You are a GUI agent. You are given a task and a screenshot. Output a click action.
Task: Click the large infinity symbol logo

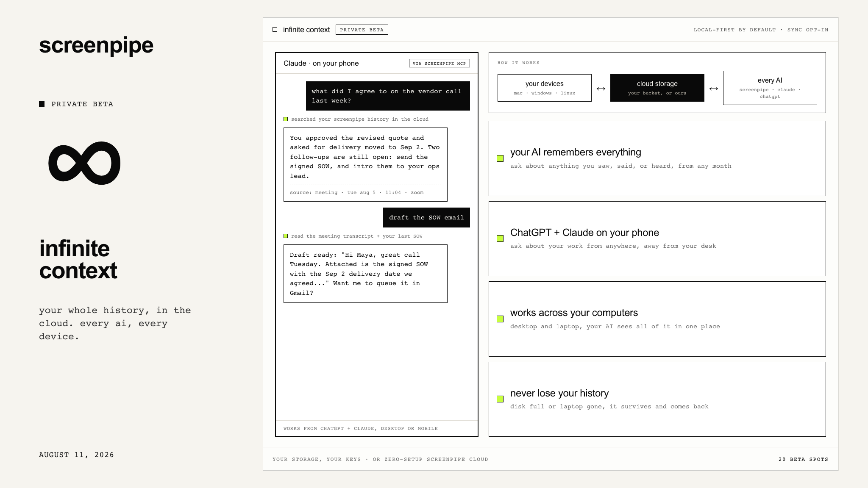[x=84, y=163]
